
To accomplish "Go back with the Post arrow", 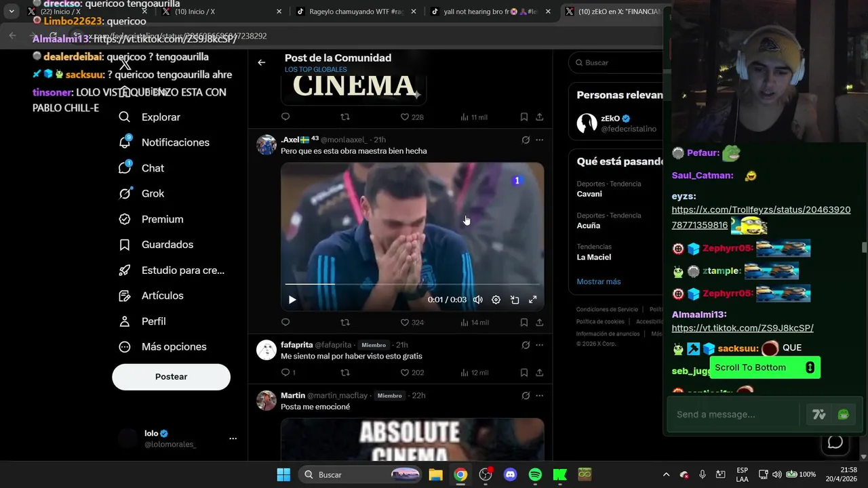I will pos(262,62).
